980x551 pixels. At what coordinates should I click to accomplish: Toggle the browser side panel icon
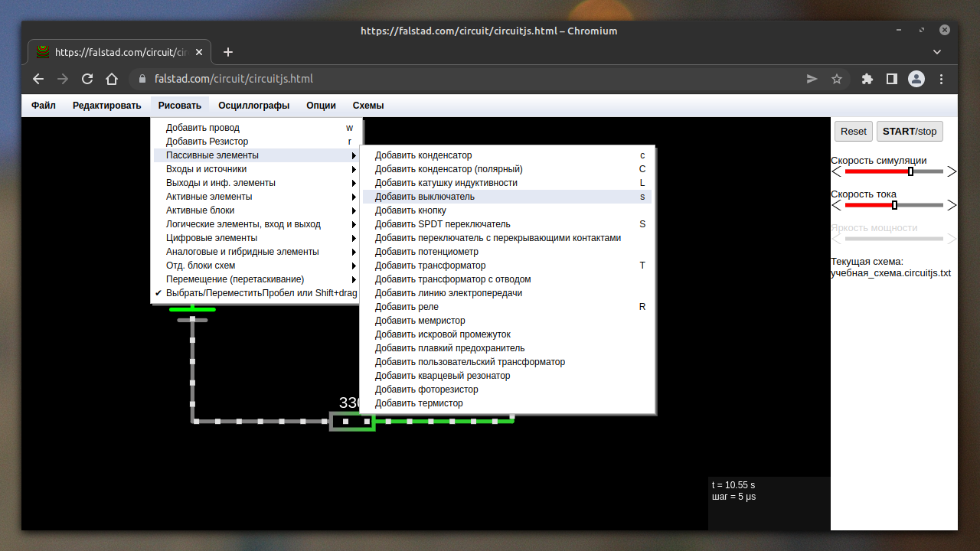coord(892,79)
